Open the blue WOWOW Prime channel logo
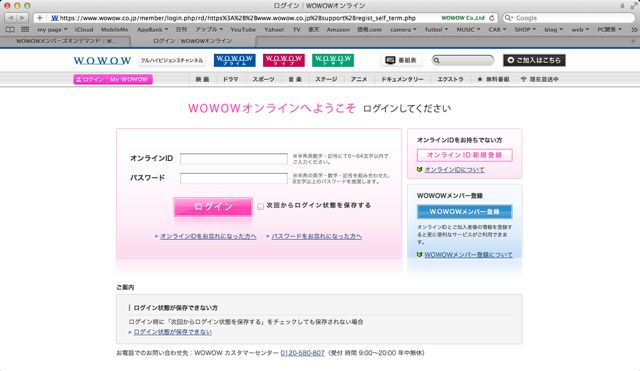 (235, 60)
